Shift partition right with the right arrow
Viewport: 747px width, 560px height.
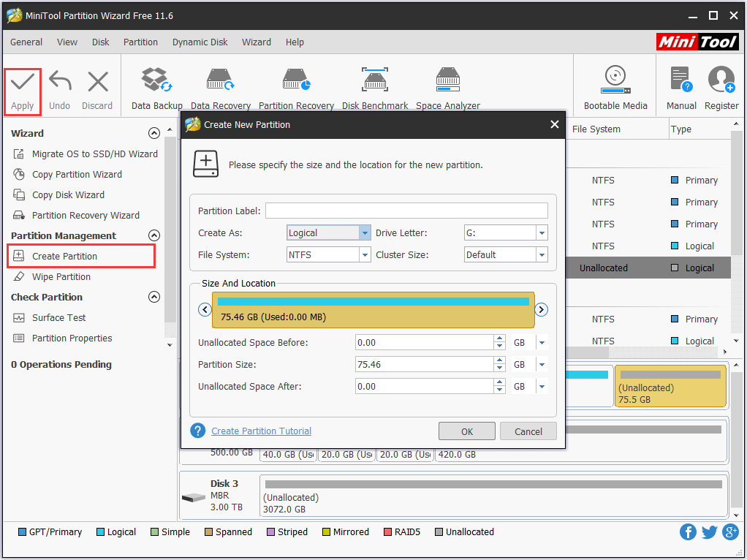pos(541,310)
